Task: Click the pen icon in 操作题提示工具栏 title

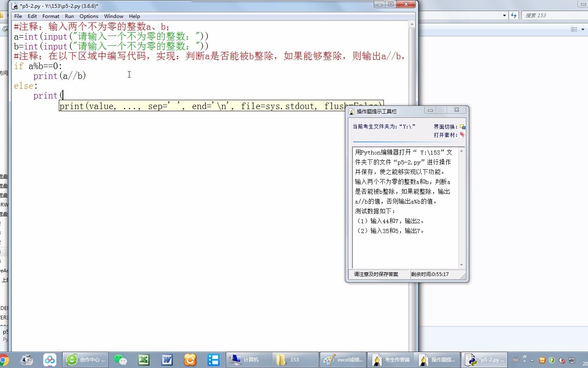Action: (352, 111)
